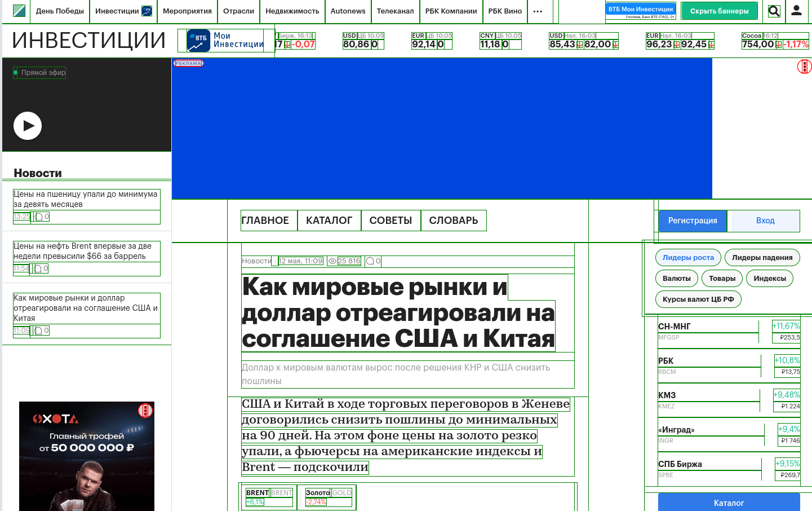The image size is (812, 511).
Task: Select Лидеры падения filter
Action: [x=762, y=258]
